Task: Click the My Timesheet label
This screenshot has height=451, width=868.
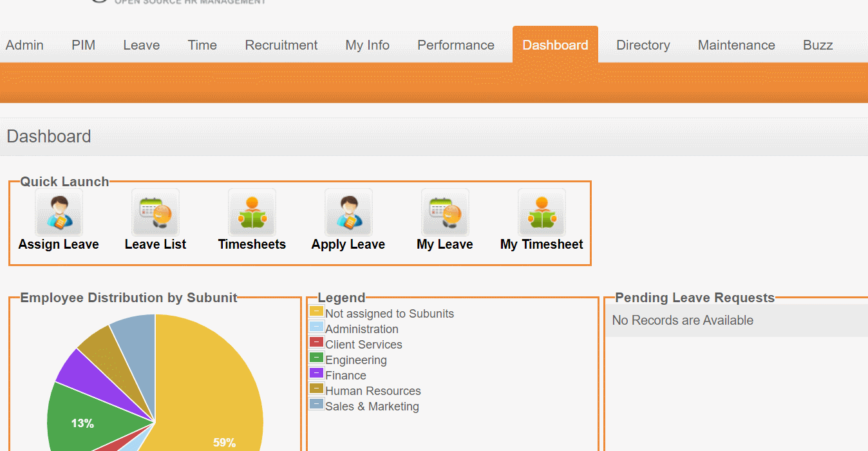Action: (x=542, y=244)
